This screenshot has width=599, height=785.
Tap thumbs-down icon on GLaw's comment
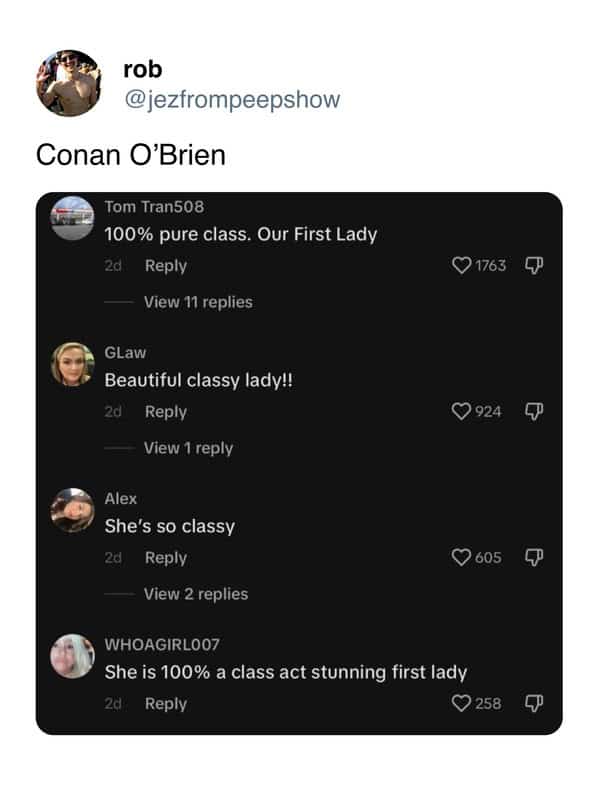coord(534,412)
